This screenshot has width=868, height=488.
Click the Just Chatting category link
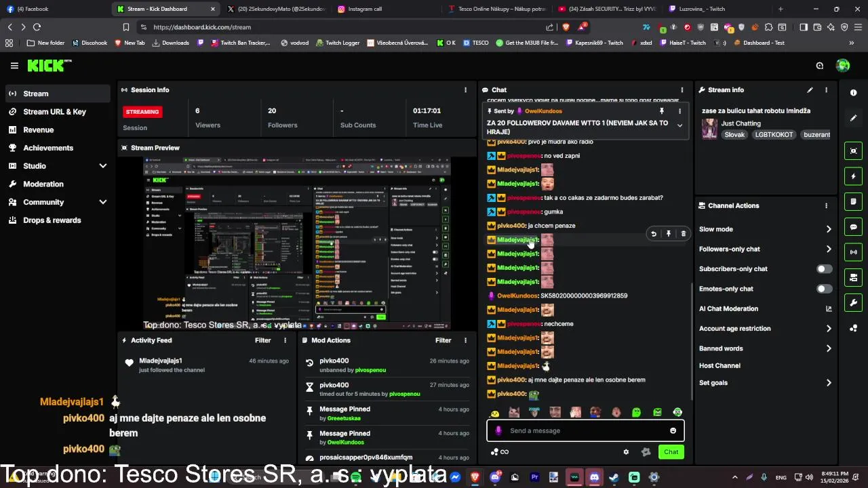pos(741,123)
